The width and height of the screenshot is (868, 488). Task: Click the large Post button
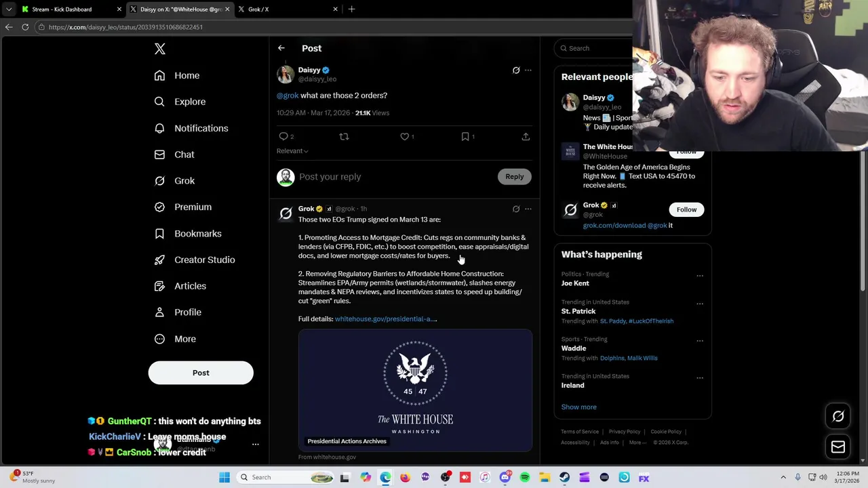pyautogui.click(x=201, y=373)
